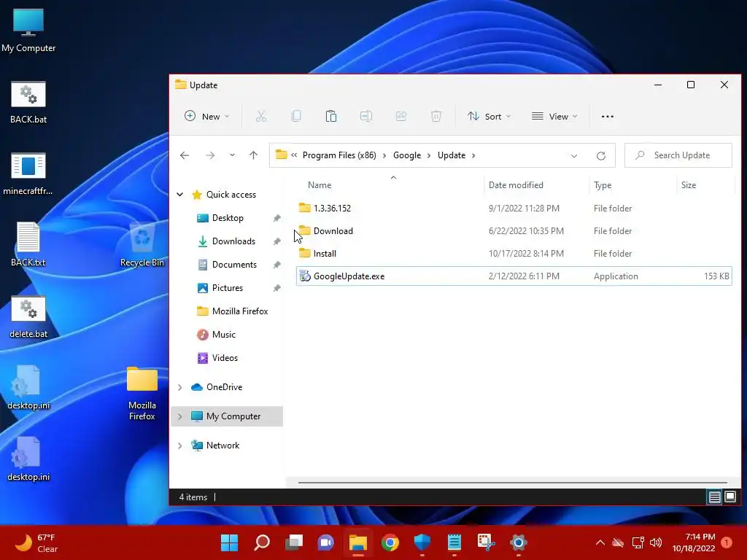
Task: Select BACK.txt file on desktop
Action: (x=28, y=245)
